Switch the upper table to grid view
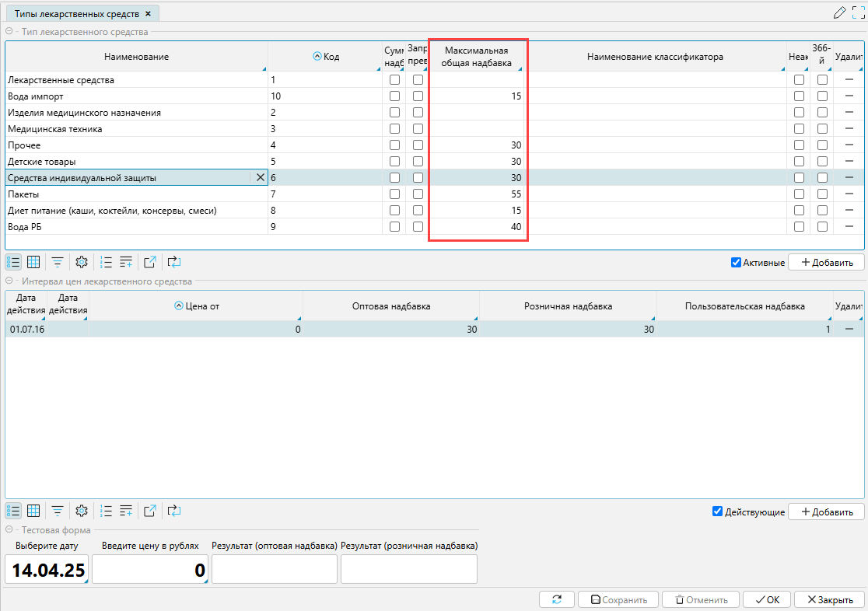Screen dimensions: 868x611 pyautogui.click(x=33, y=263)
